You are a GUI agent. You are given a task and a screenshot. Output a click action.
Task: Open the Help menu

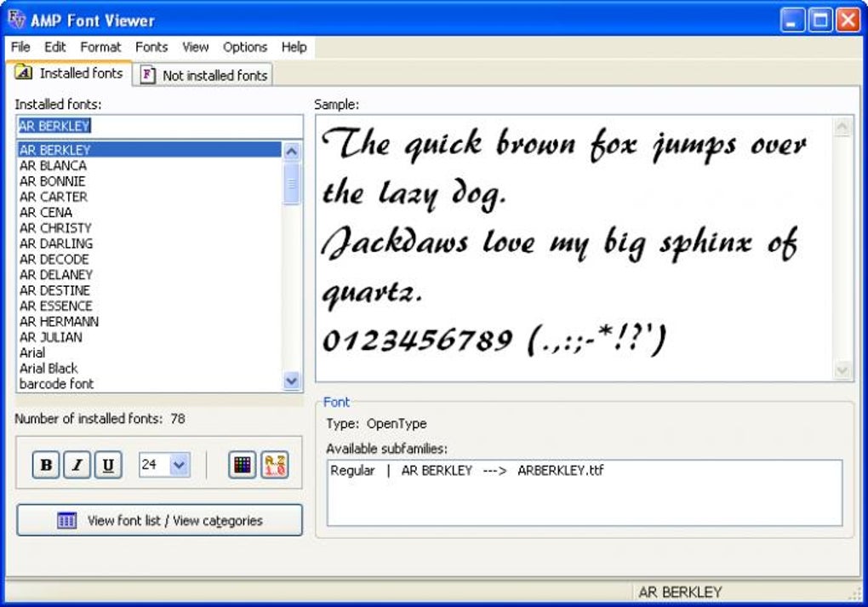point(294,47)
